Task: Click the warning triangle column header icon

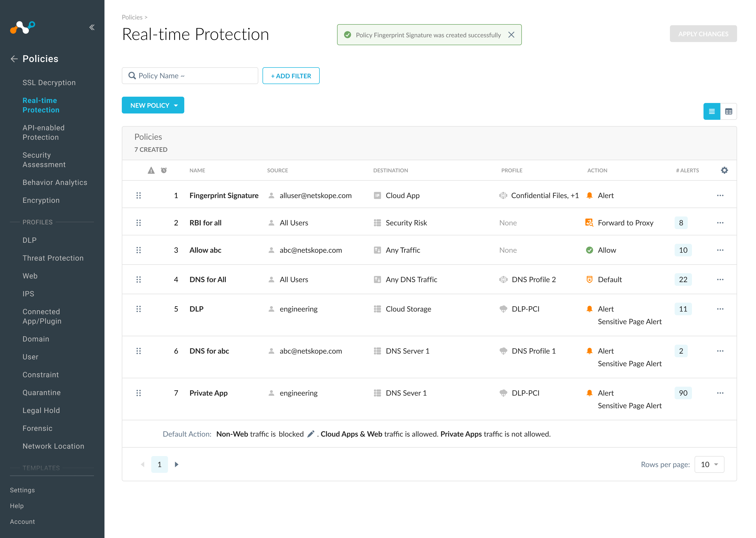Action: tap(151, 170)
